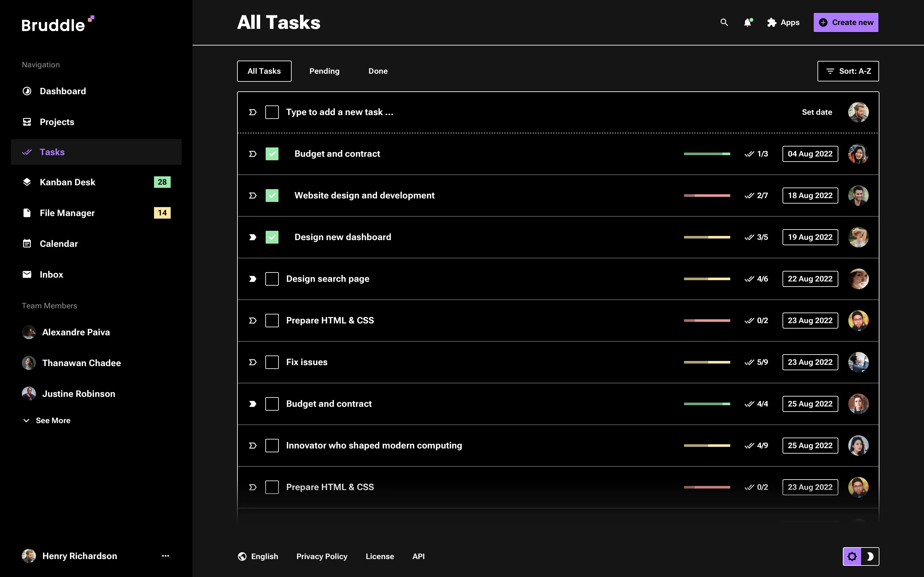The image size is (924, 577).
Task: Go to the Inbox
Action: tap(51, 274)
